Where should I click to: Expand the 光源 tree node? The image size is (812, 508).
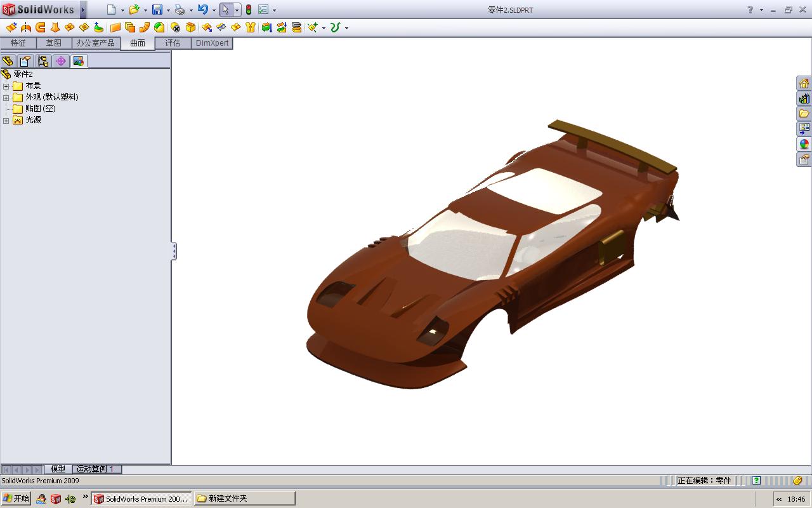(6, 120)
